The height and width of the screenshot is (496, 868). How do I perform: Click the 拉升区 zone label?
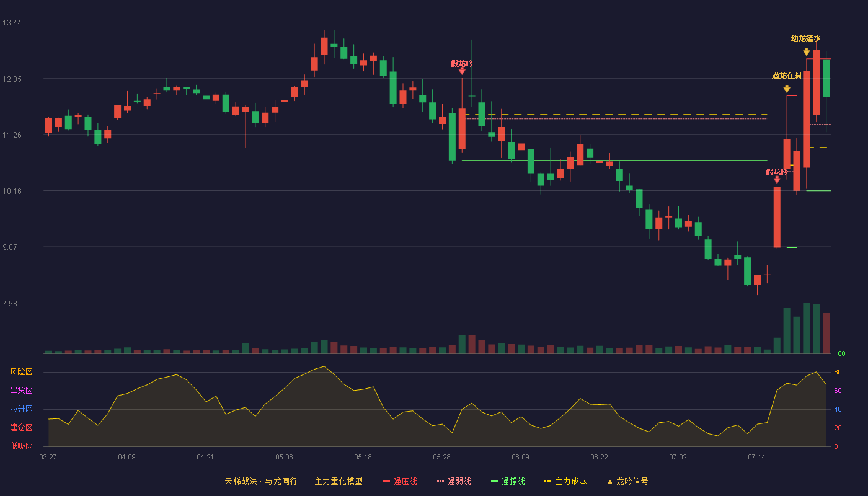point(21,409)
